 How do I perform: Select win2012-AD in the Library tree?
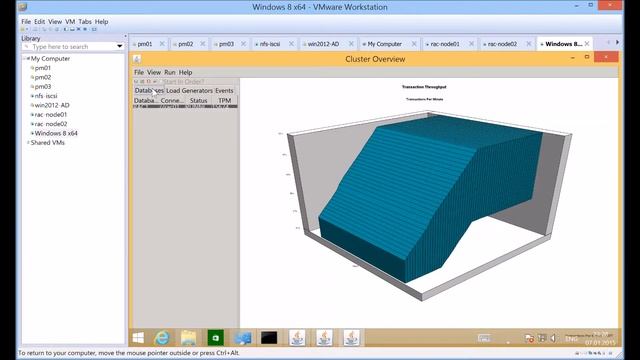(x=52, y=105)
